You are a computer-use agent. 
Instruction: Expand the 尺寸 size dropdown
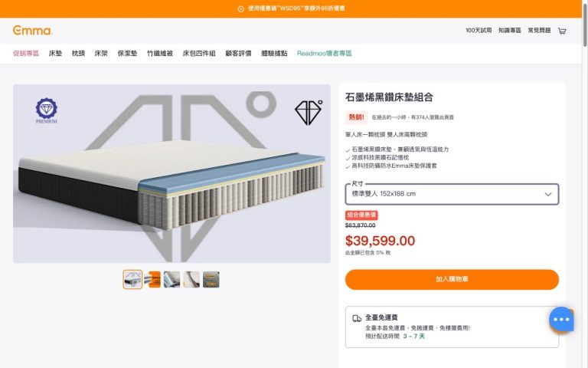pos(452,194)
